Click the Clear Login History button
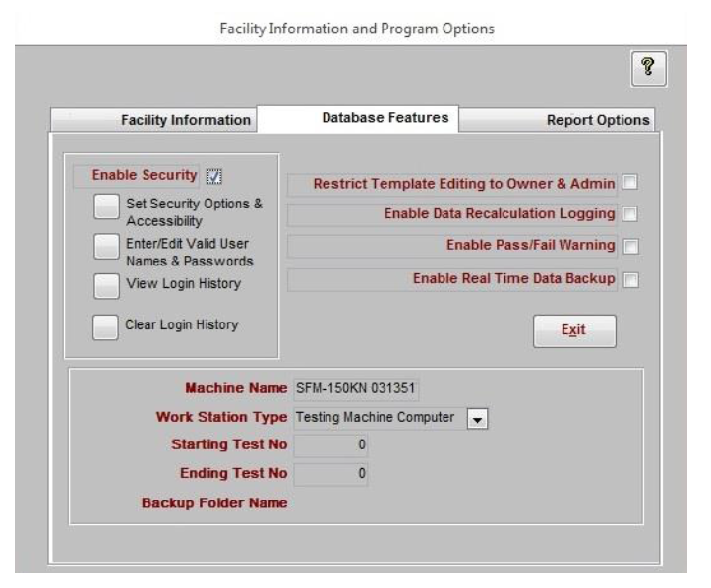Screen dimensions: 711x588 click(x=105, y=327)
